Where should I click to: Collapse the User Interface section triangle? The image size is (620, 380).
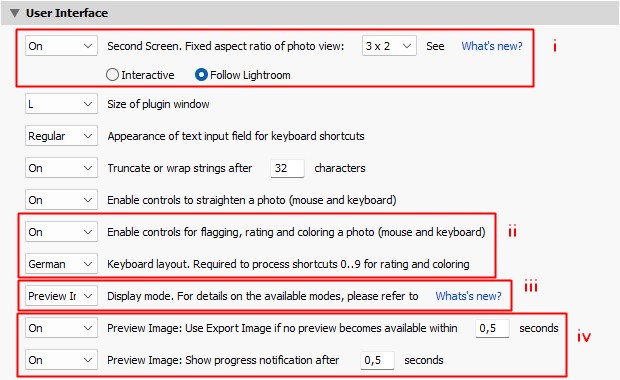15,13
